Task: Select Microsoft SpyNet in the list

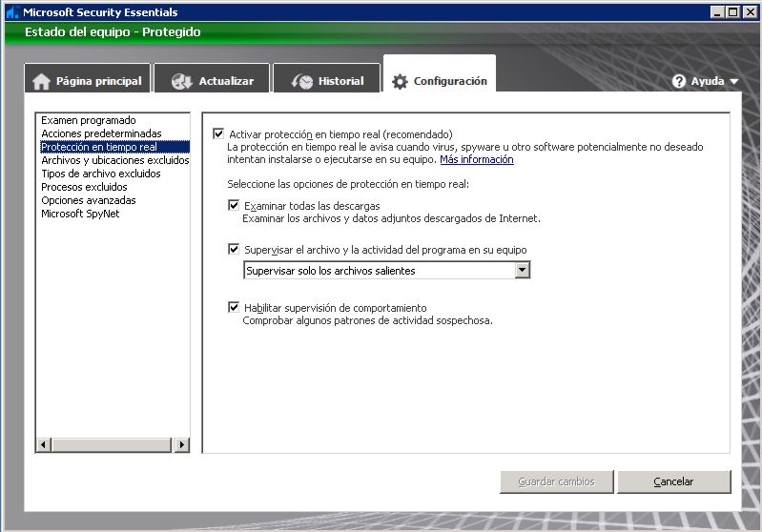Action: click(80, 214)
